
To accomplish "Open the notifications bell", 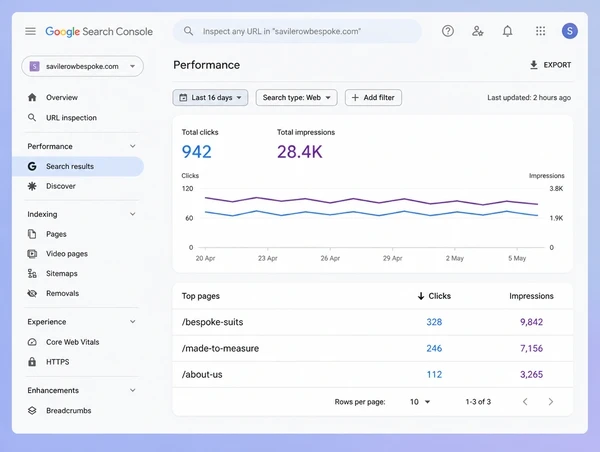I will 507,31.
